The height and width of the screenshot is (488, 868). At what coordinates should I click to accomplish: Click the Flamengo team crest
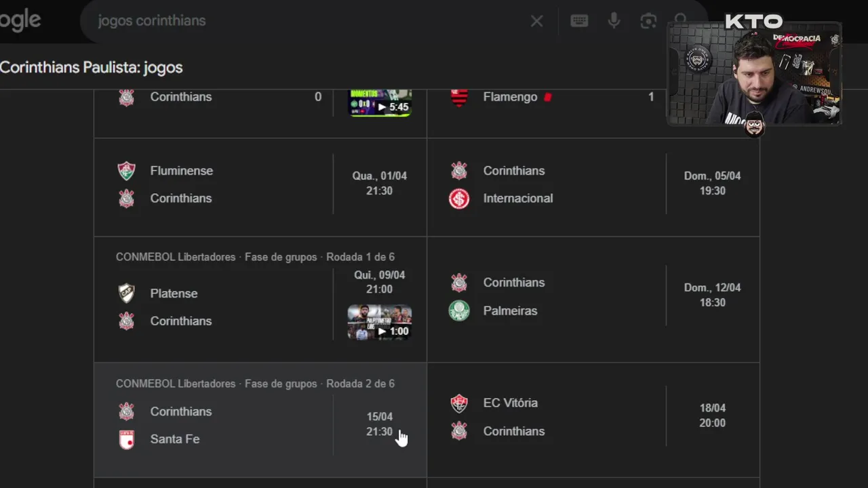point(459,98)
